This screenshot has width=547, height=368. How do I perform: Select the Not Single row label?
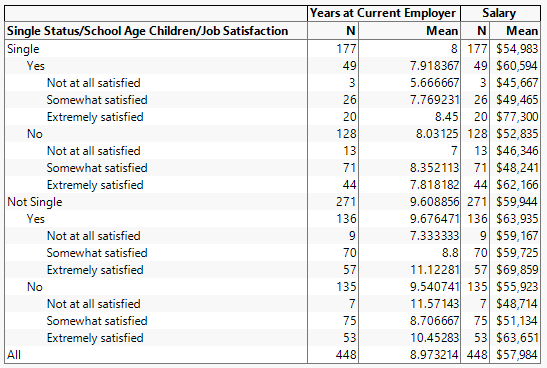point(35,202)
